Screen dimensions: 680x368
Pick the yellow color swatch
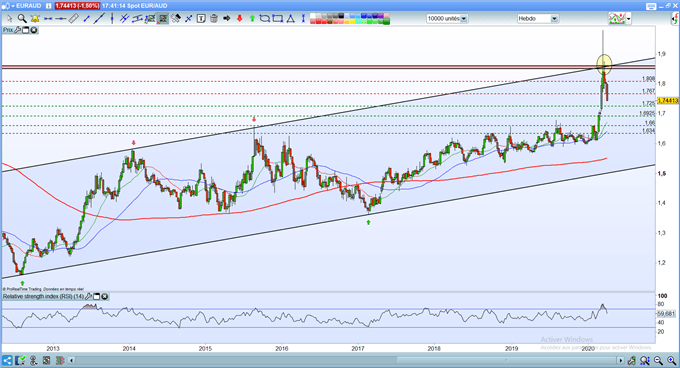[x=353, y=21]
